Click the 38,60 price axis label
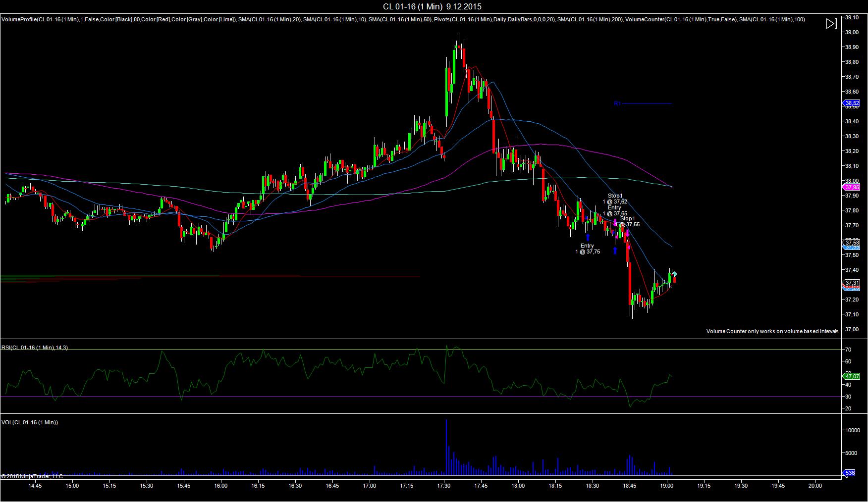Screen dimensions: 868x502 coord(852,92)
